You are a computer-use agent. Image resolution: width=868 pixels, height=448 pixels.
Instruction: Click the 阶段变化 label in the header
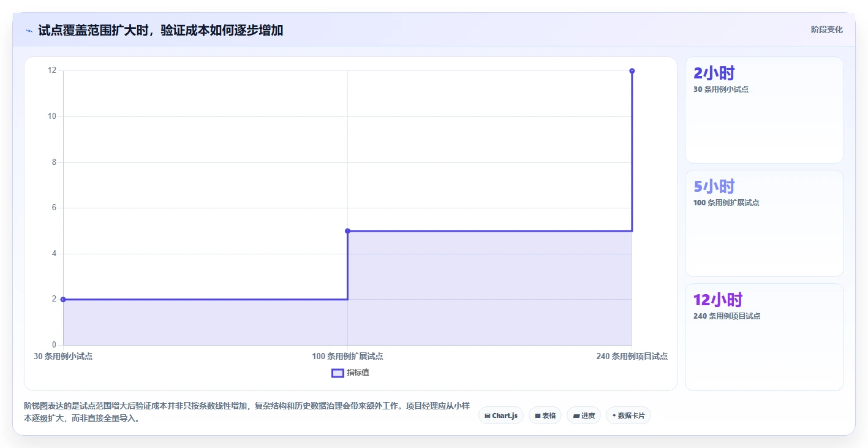coord(826,29)
